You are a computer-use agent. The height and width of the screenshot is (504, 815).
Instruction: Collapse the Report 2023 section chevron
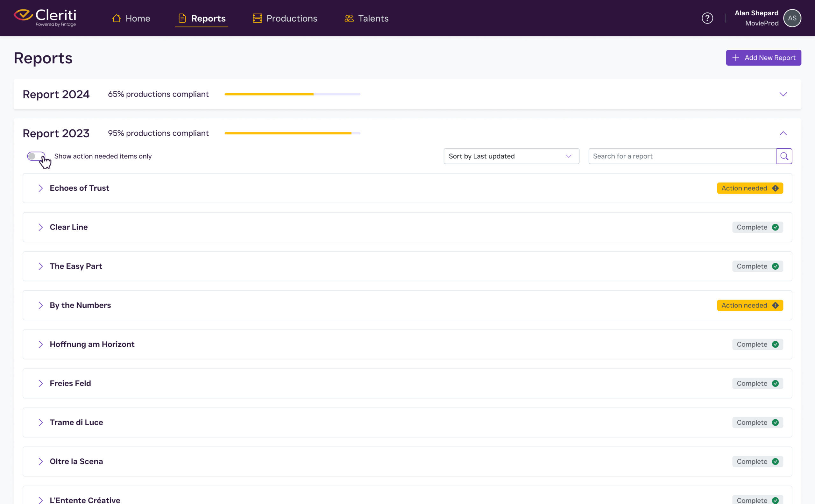pos(783,133)
